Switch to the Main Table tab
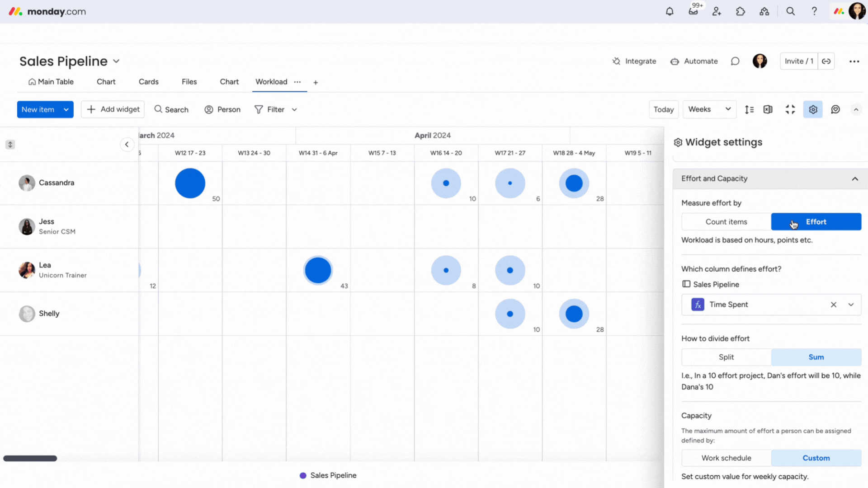Viewport: 868px width, 488px height. click(x=51, y=82)
